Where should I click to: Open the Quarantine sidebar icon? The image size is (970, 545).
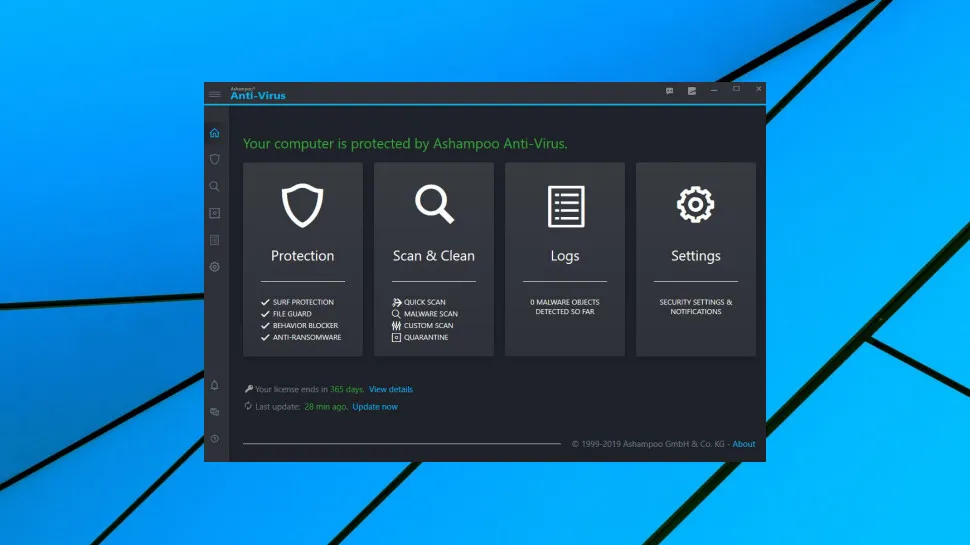coord(215,213)
